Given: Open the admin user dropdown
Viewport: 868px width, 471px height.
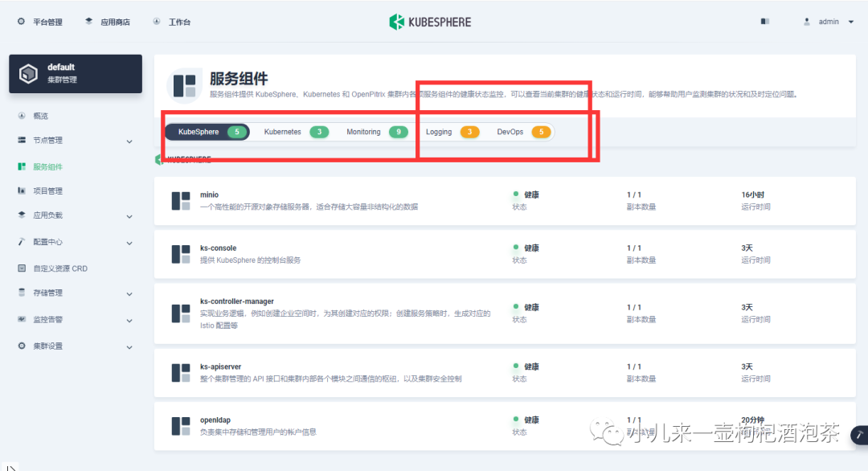Looking at the screenshot, I should click(828, 22).
